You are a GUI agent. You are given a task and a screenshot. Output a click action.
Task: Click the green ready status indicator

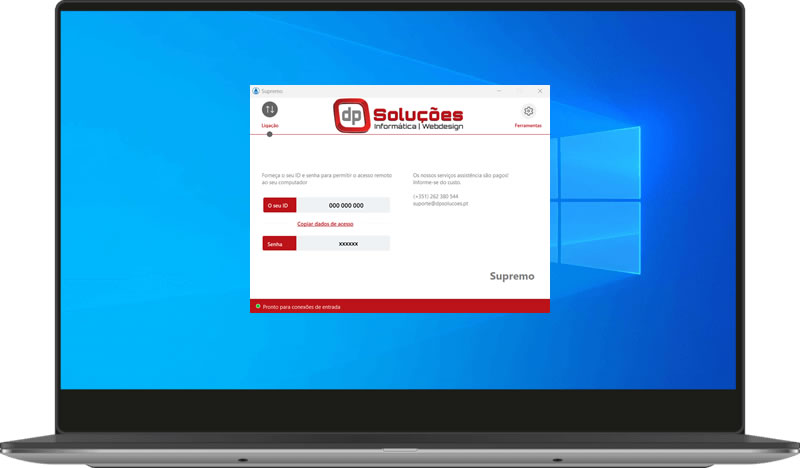pyautogui.click(x=258, y=306)
